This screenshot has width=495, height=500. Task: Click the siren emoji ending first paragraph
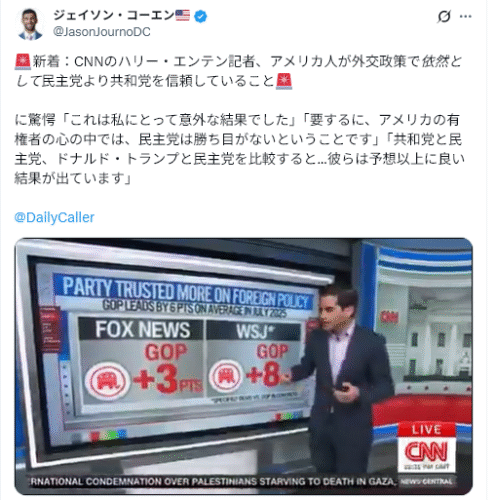point(284,81)
